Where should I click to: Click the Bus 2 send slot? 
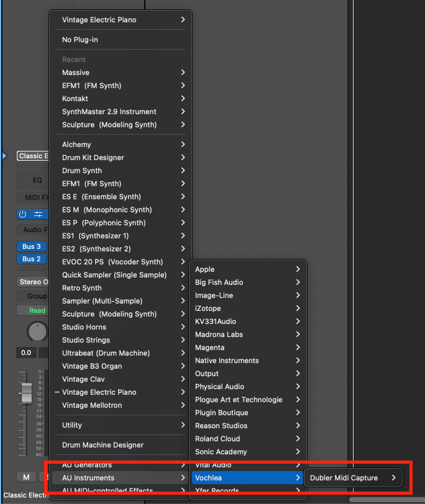click(x=31, y=259)
